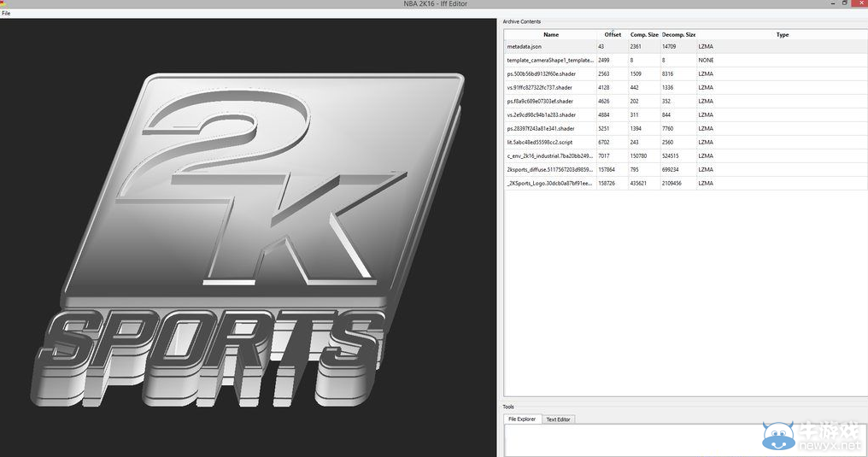868x457 pixels.
Task: Open the File menu
Action: (6, 14)
